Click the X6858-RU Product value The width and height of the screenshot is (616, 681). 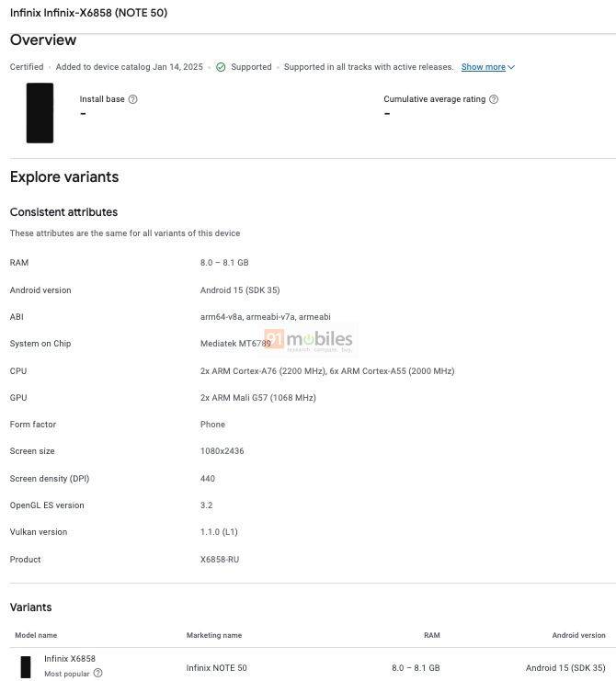220,560
